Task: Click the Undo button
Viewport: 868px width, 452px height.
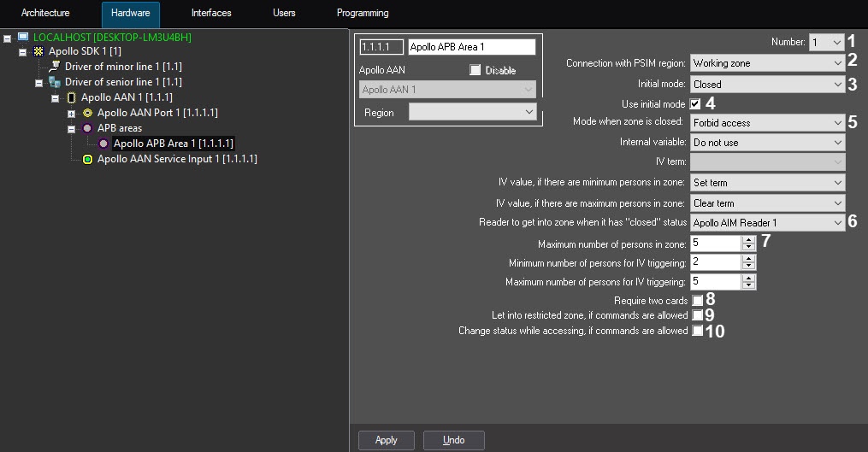Action: [454, 440]
